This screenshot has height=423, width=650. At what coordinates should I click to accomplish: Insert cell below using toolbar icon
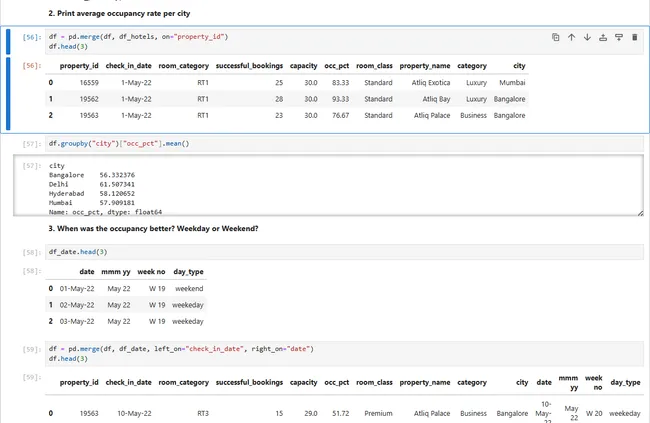[618, 37]
